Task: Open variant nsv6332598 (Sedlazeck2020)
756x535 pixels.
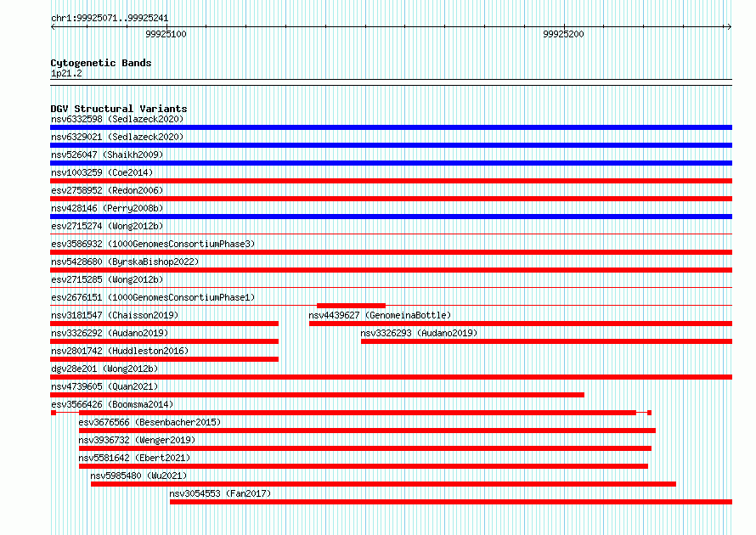Action: [x=117, y=119]
